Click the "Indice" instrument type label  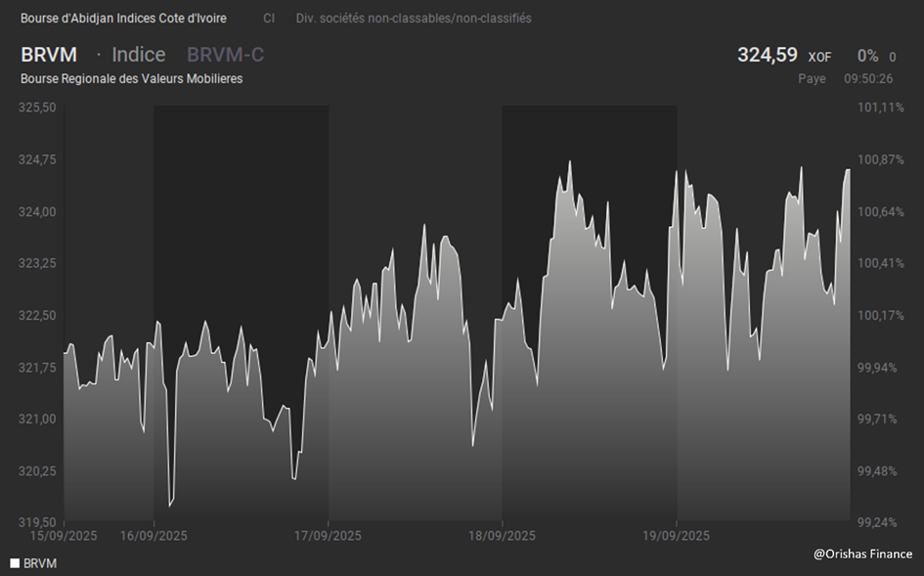click(x=139, y=55)
